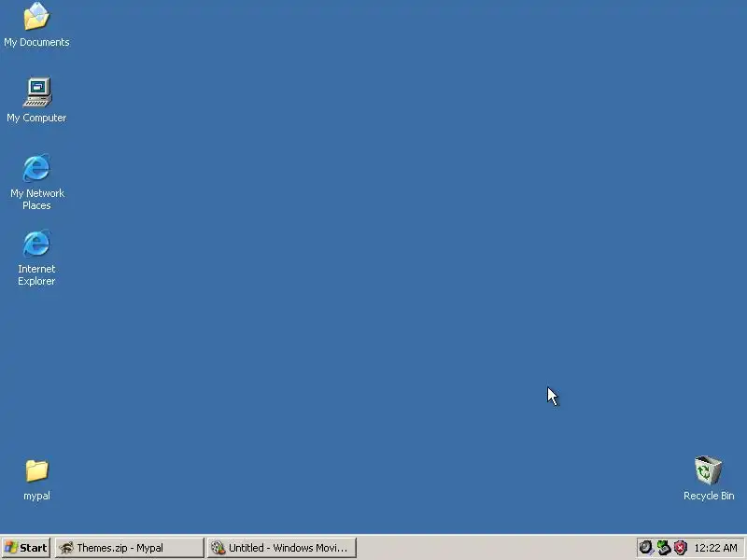Switch to Themes.zip - Mypal taskbar window
This screenshot has width=747, height=560.
pyautogui.click(x=129, y=548)
